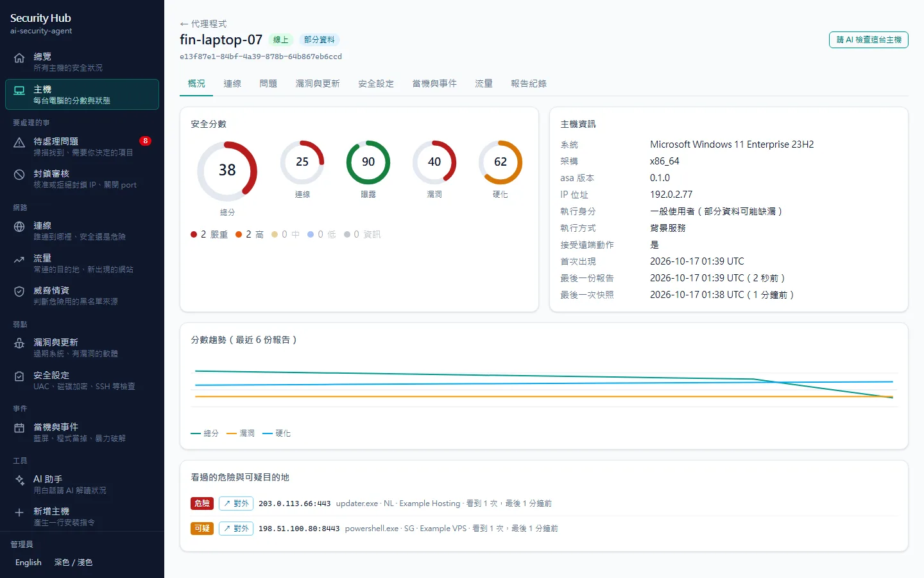Click the host ID e13f87e1-84bf-4a39-878b-64b867eb6ccd
The height and width of the screenshot is (578, 924).
click(x=261, y=57)
